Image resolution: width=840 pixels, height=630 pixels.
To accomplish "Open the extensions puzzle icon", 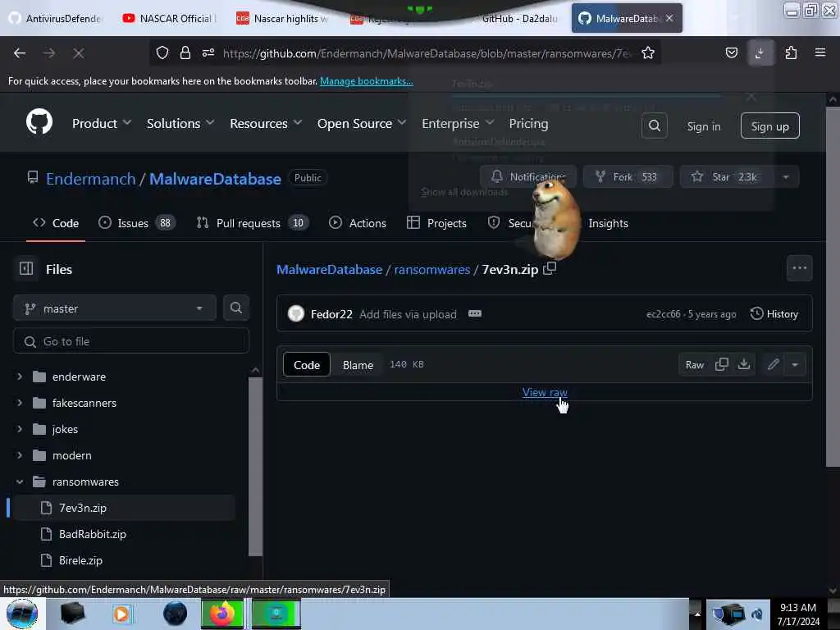I will pos(791,52).
